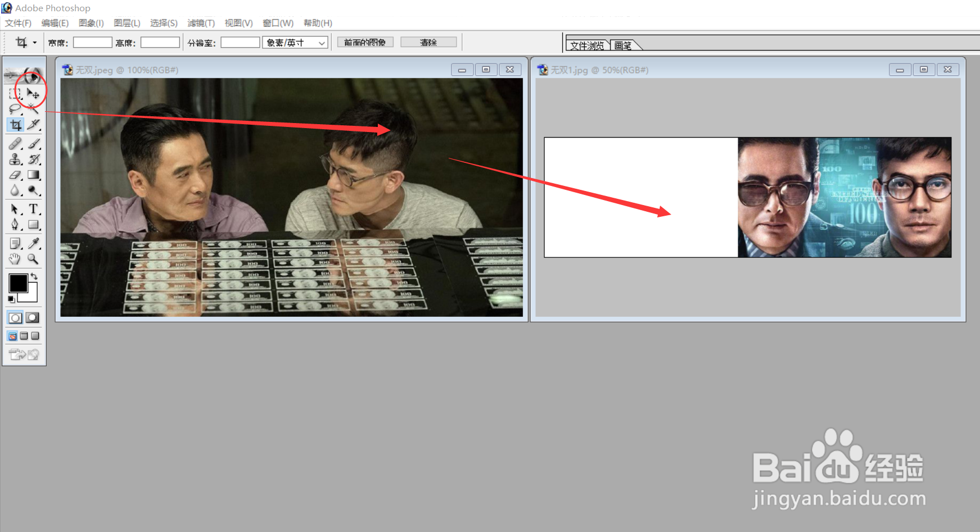Viewport: 980px width, 532px height.
Task: Select the Clone Stamp tool
Action: 15,160
